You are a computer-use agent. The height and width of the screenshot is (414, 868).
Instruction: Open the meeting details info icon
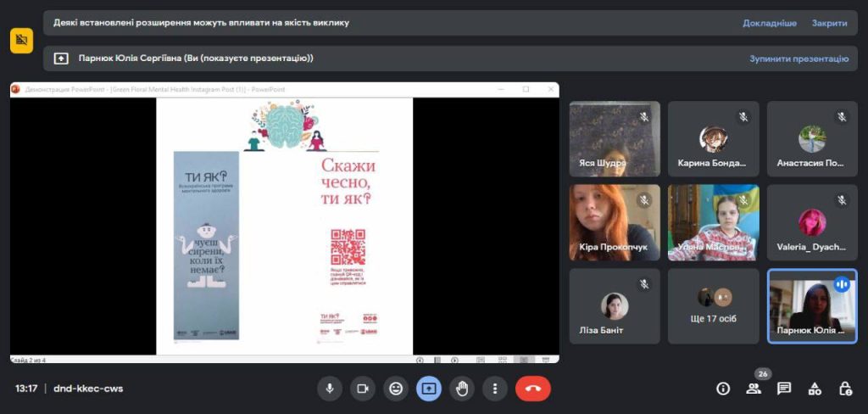(x=723, y=389)
